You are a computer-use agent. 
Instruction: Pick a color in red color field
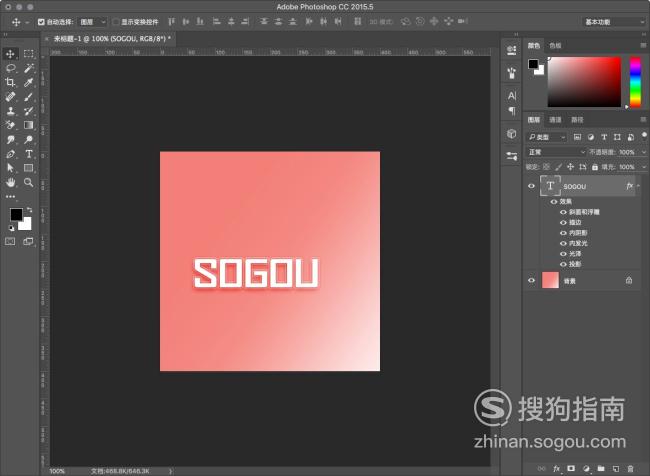coord(585,82)
